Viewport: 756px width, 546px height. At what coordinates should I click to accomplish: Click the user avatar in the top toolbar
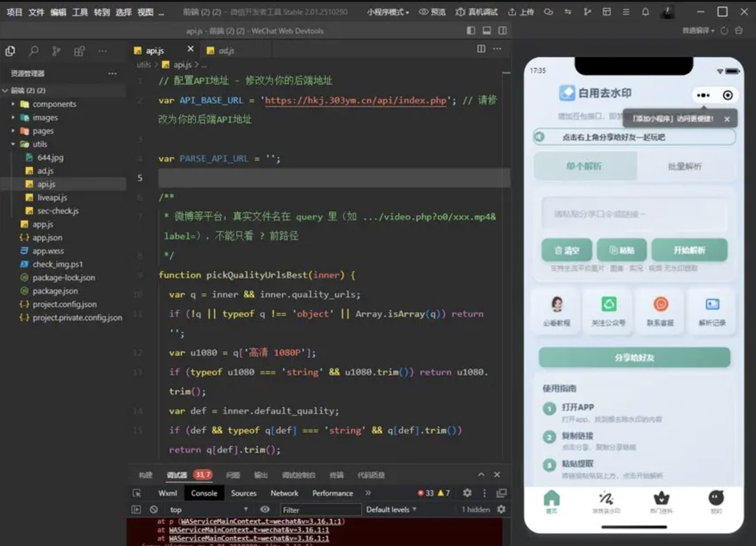point(667,12)
